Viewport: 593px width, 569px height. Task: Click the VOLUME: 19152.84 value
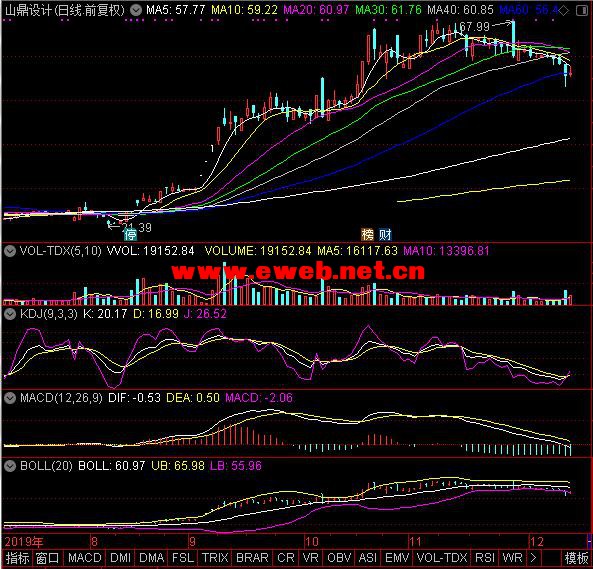tap(258, 251)
